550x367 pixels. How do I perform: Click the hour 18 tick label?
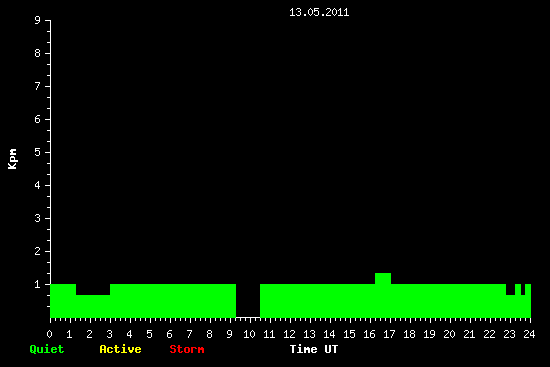(x=409, y=334)
